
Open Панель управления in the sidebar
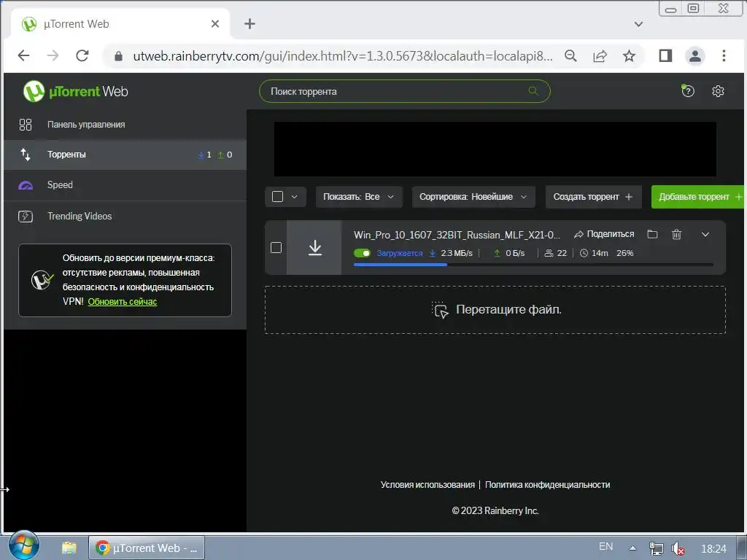click(x=125, y=124)
